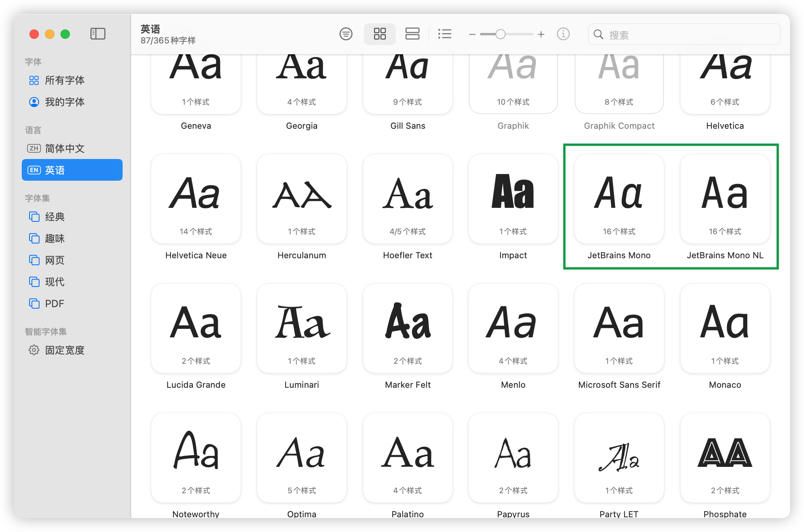Open 我的字体 in the sidebar
The image size is (804, 532).
point(64,102)
